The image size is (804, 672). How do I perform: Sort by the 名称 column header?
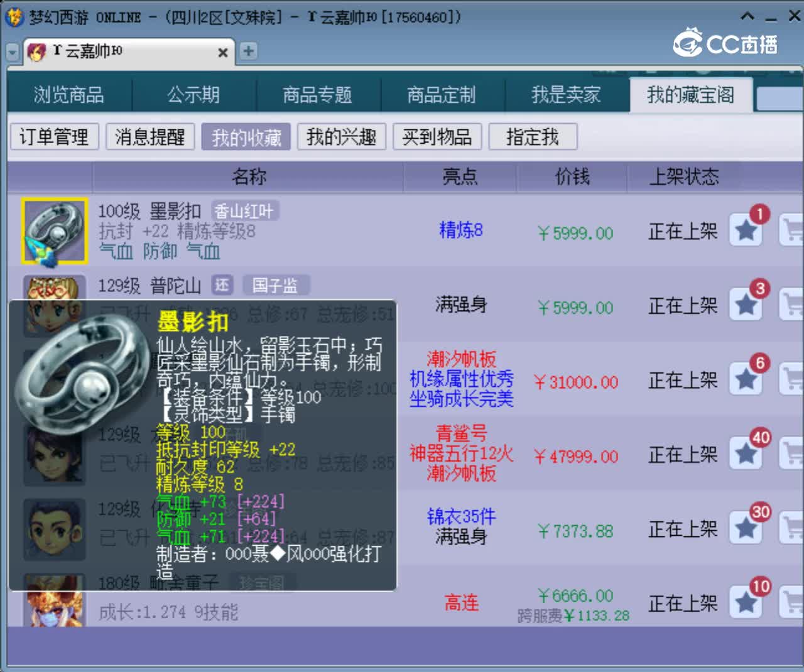[249, 176]
